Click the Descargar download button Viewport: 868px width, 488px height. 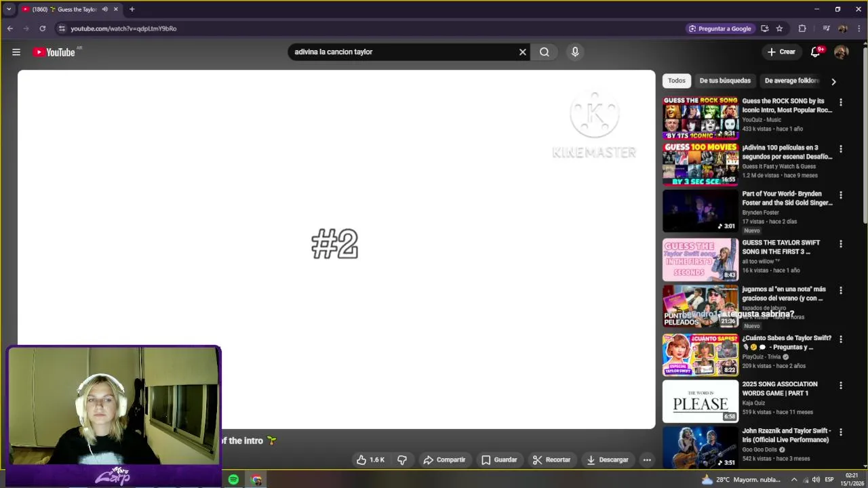click(x=608, y=460)
